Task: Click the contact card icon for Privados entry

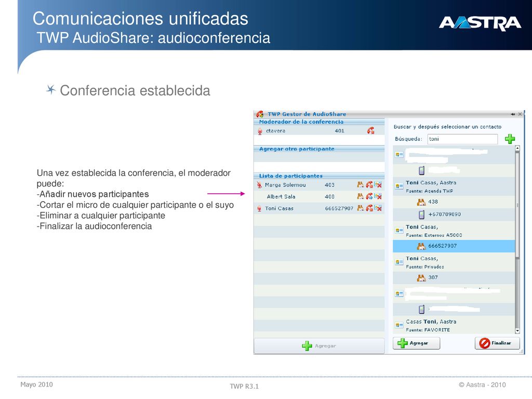Action: (399, 262)
